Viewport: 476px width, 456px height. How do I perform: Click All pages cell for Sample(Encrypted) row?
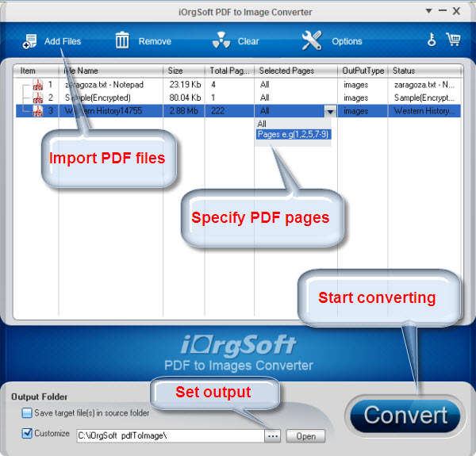264,98
